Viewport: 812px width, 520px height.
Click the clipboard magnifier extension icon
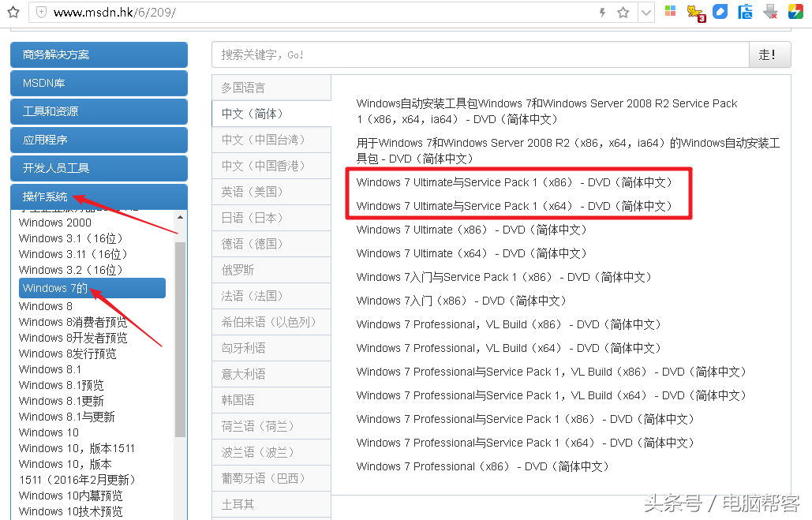pos(745,11)
